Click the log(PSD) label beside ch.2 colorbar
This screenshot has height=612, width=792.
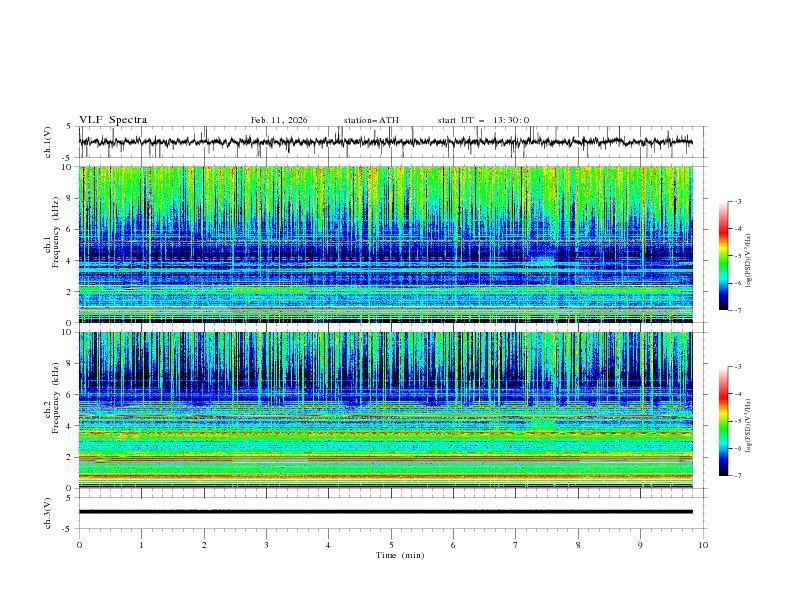748,426
